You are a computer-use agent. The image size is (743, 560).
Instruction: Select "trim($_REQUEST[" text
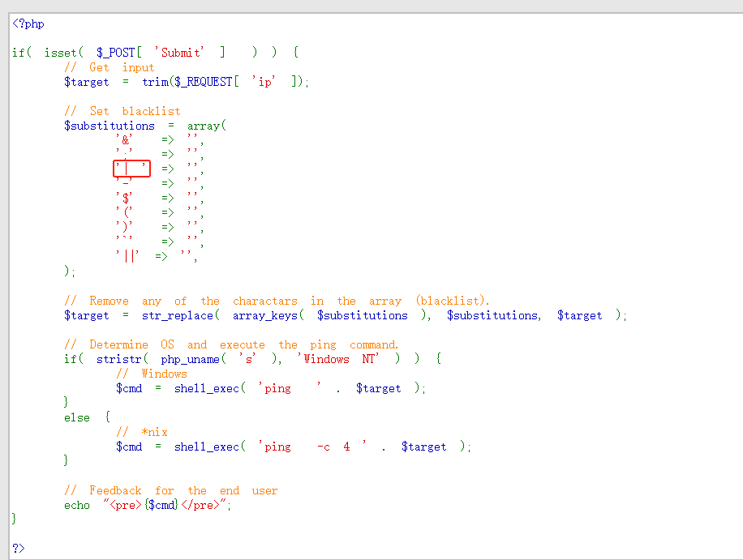191,82
